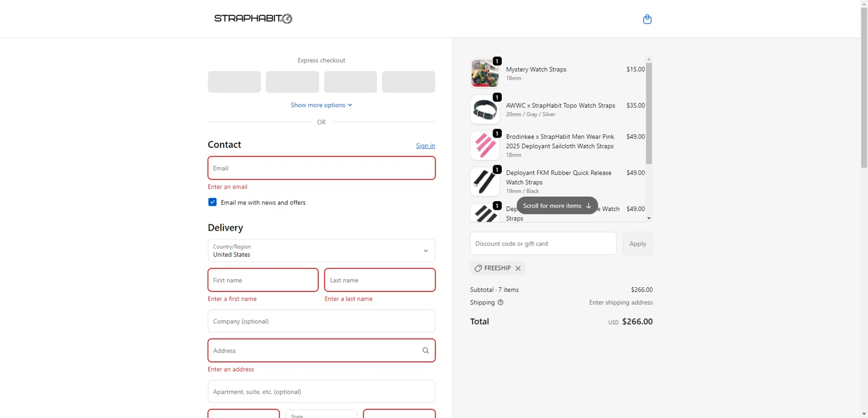
Task: Click the FREESHIP tag icon
Action: click(478, 268)
